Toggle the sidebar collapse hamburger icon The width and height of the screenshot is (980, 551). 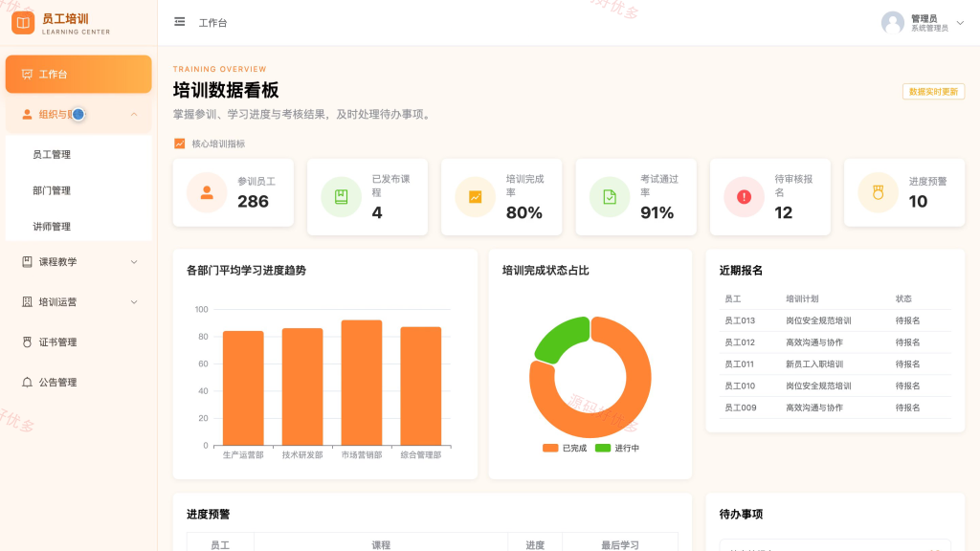click(179, 22)
